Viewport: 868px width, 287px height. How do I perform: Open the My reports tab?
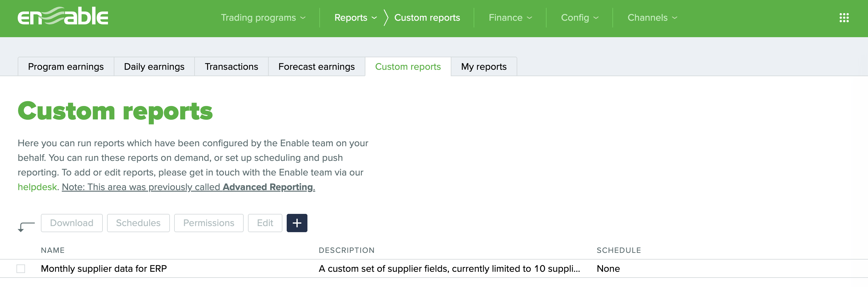pos(484,66)
